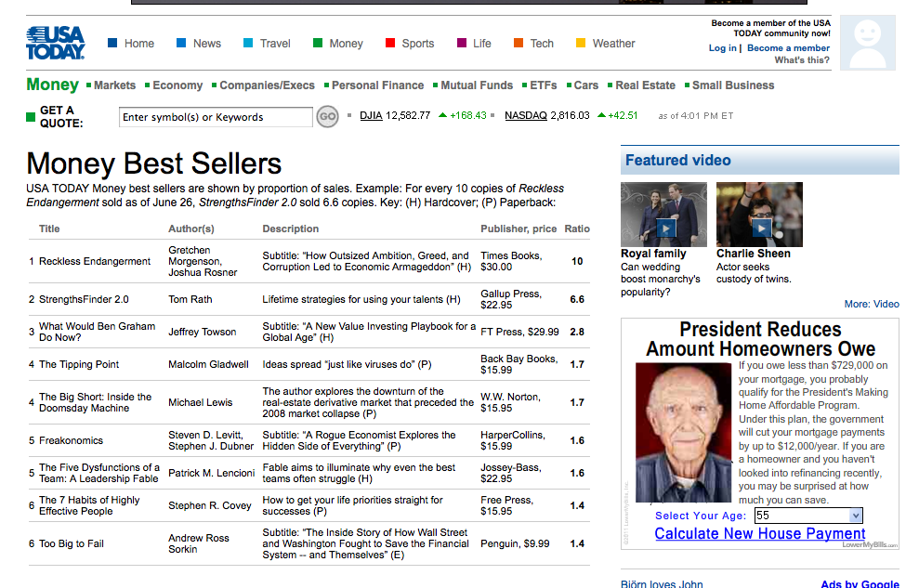Image resolution: width=919 pixels, height=588 pixels.
Task: Click The Tipping Point title cell
Action: [79, 364]
